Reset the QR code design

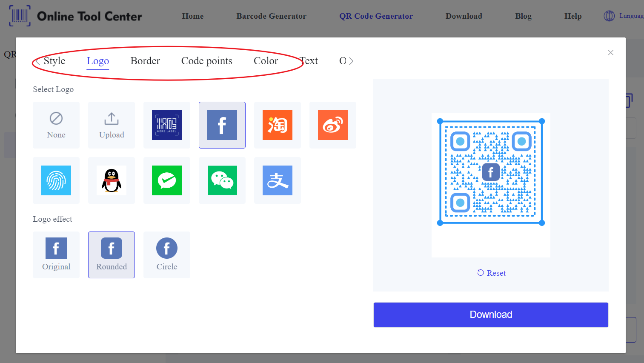tap(492, 273)
